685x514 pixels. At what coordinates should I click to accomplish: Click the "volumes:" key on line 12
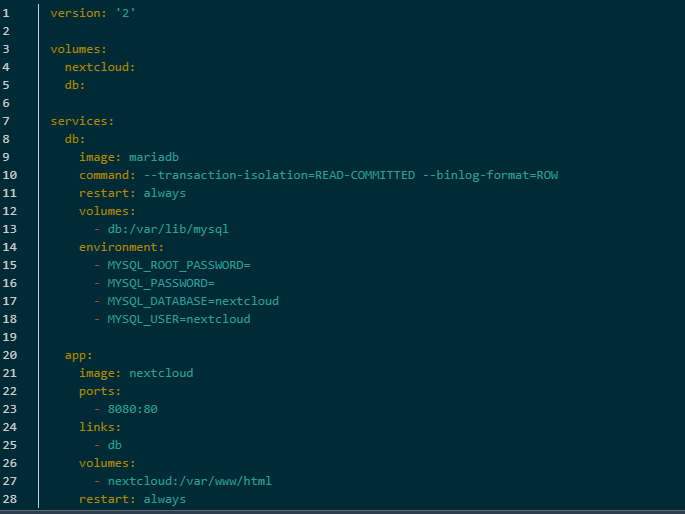(x=107, y=211)
